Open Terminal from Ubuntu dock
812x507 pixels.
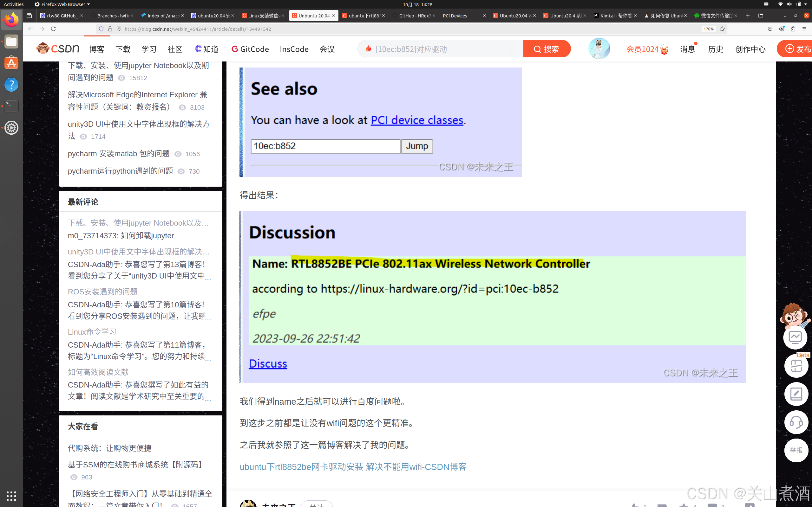11,106
